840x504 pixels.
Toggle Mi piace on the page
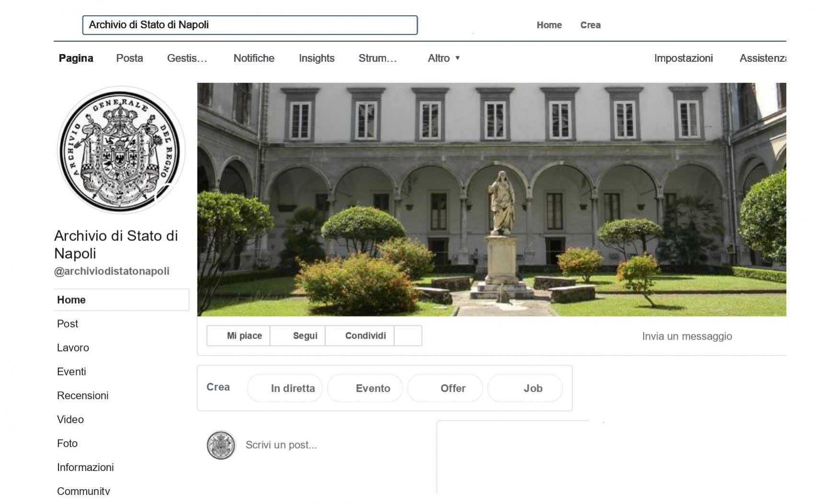click(244, 335)
